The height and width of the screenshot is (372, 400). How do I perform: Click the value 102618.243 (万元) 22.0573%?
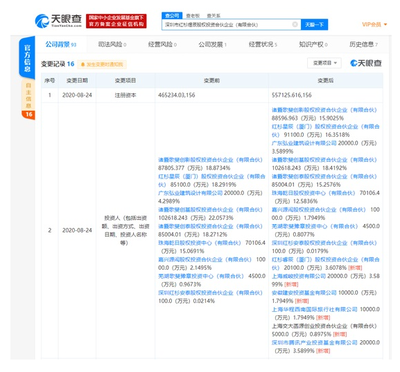pyautogui.click(x=196, y=218)
